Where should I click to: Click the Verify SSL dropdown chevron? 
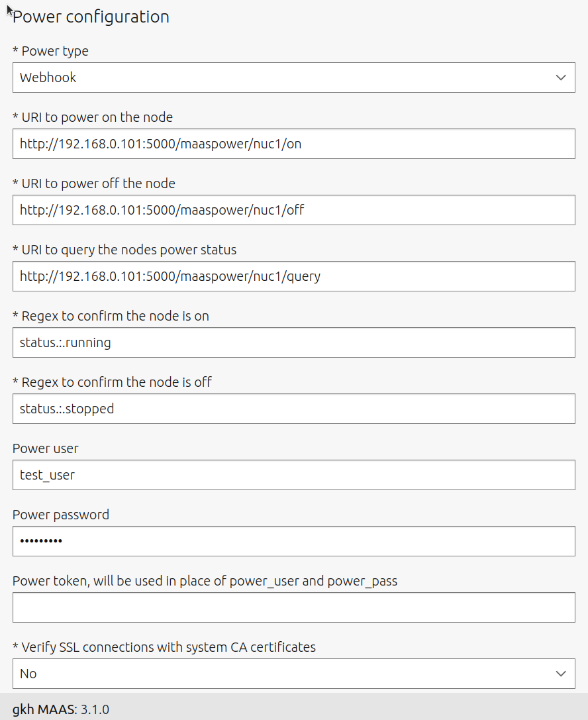(561, 673)
